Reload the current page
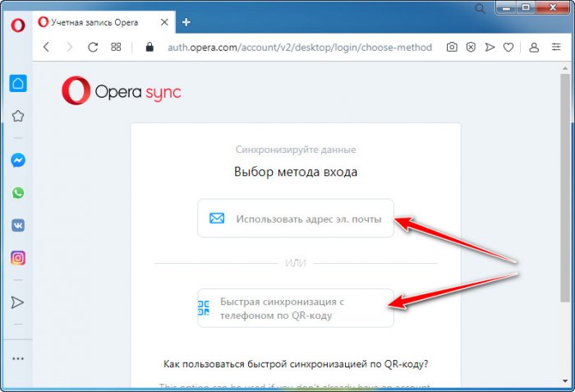 (93, 47)
